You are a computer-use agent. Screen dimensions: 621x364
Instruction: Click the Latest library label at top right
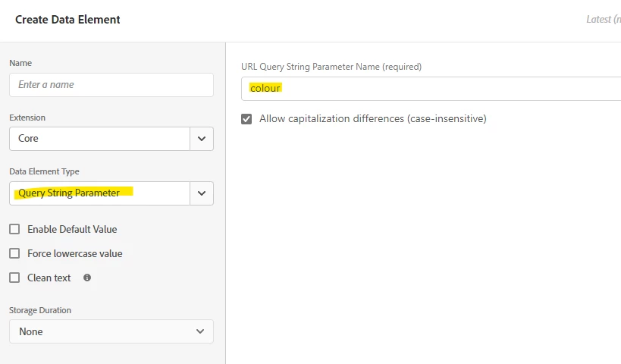pyautogui.click(x=604, y=20)
